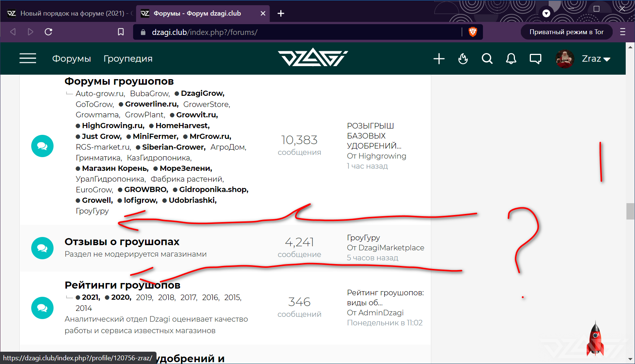Screen dimensions: 635x364
Task: Open the HomeHarvest subforum
Action: point(183,126)
